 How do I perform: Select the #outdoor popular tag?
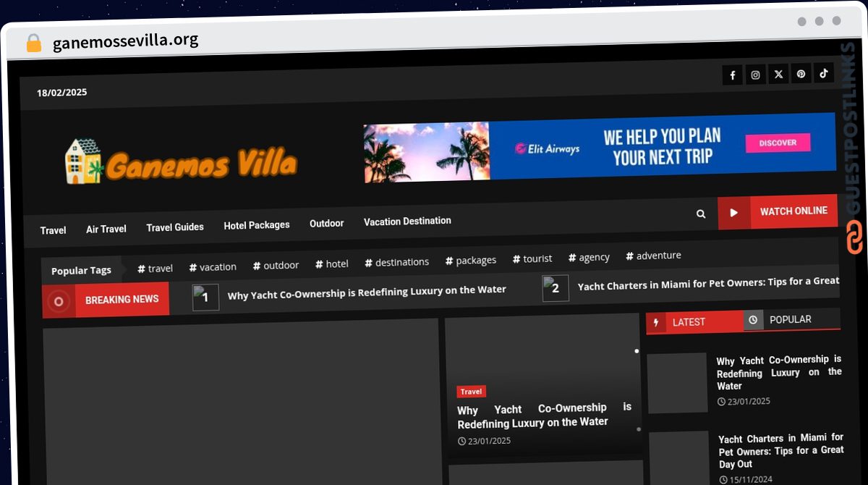[276, 266]
